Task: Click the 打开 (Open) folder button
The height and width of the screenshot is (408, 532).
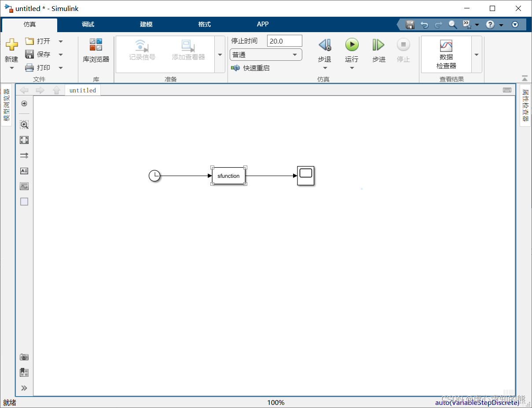Action: [x=38, y=41]
